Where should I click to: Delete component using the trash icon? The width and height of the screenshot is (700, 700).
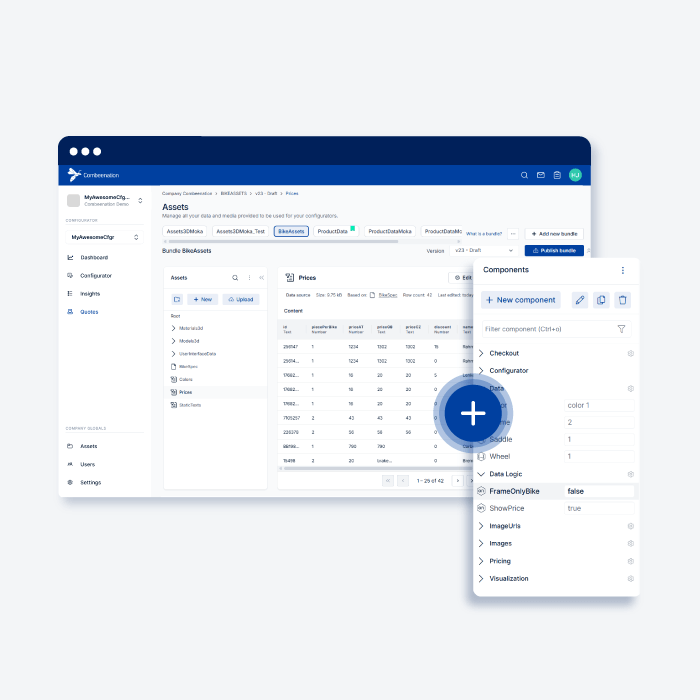(622, 300)
